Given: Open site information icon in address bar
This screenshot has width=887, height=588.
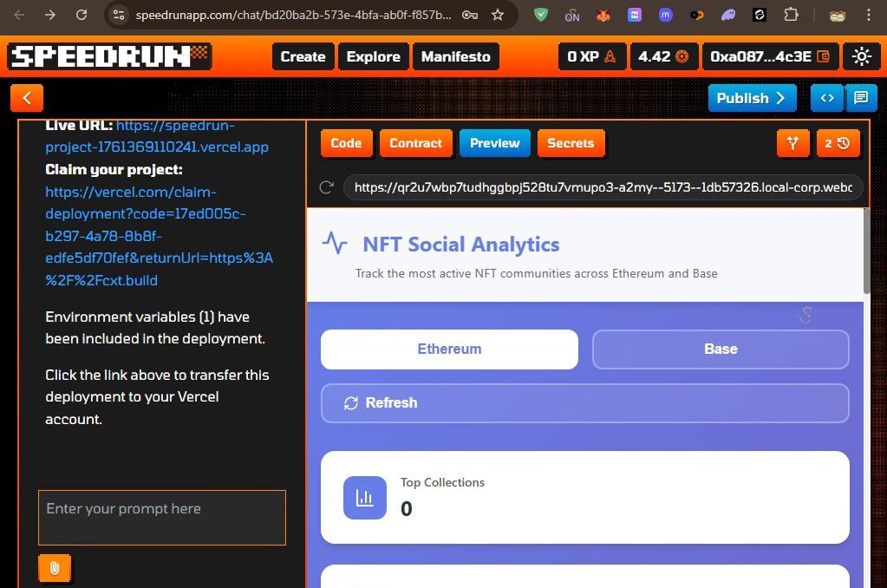Looking at the screenshot, I should pyautogui.click(x=119, y=15).
